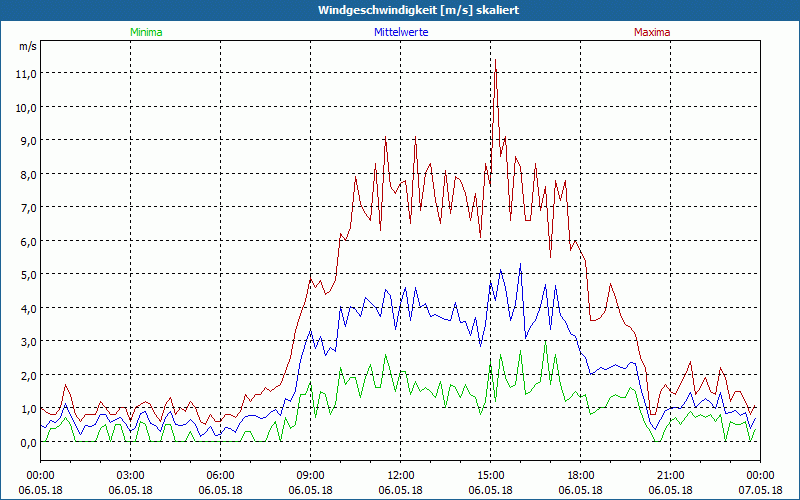Click the '21:00' time axis label
800x500 pixels.
click(670, 476)
